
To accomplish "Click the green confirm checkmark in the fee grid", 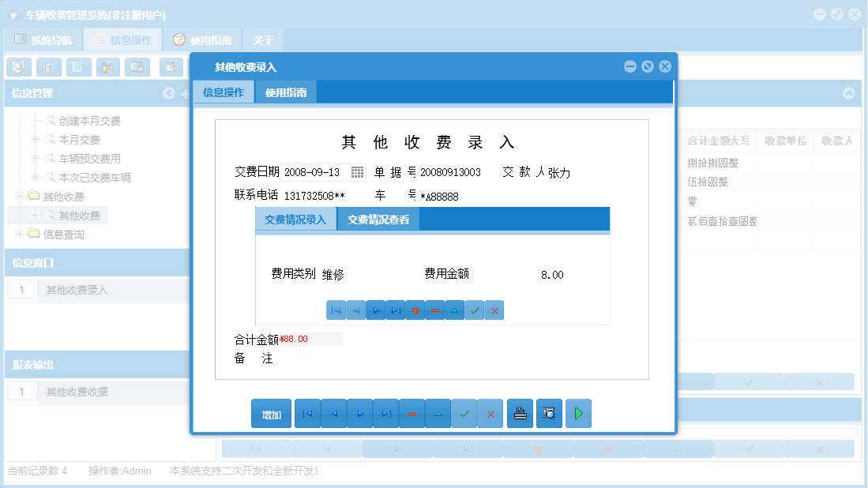I will 475,310.
